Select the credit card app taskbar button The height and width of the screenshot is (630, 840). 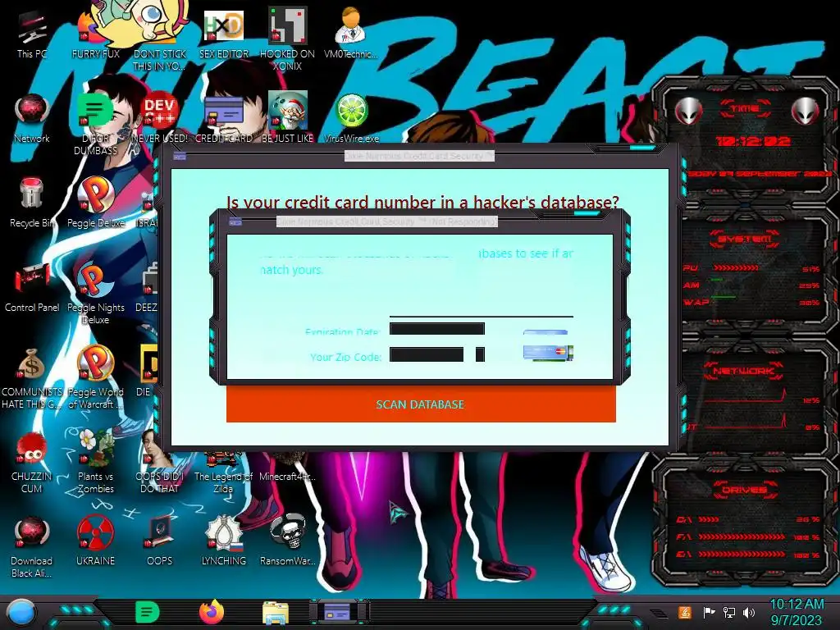coord(339,612)
